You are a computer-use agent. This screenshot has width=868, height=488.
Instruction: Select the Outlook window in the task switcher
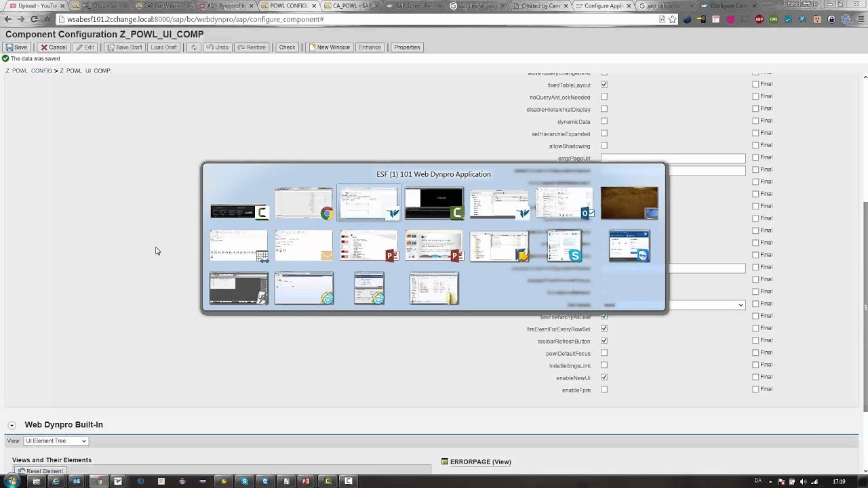(565, 203)
